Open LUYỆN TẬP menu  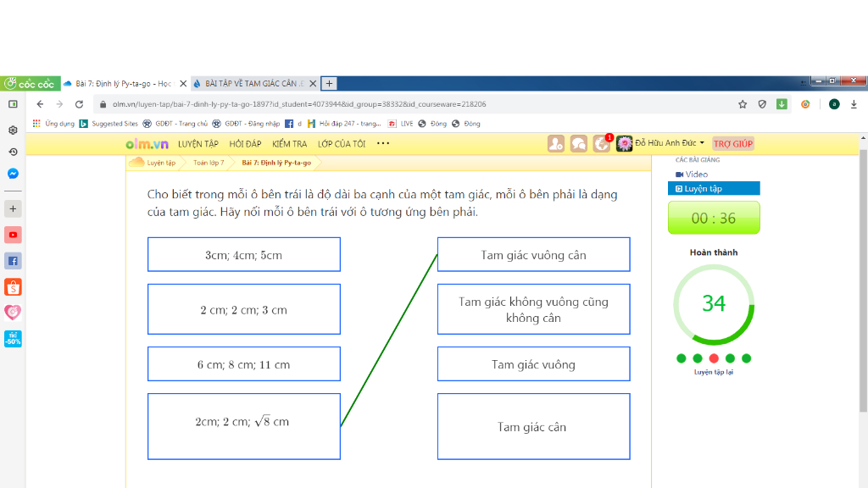click(198, 144)
